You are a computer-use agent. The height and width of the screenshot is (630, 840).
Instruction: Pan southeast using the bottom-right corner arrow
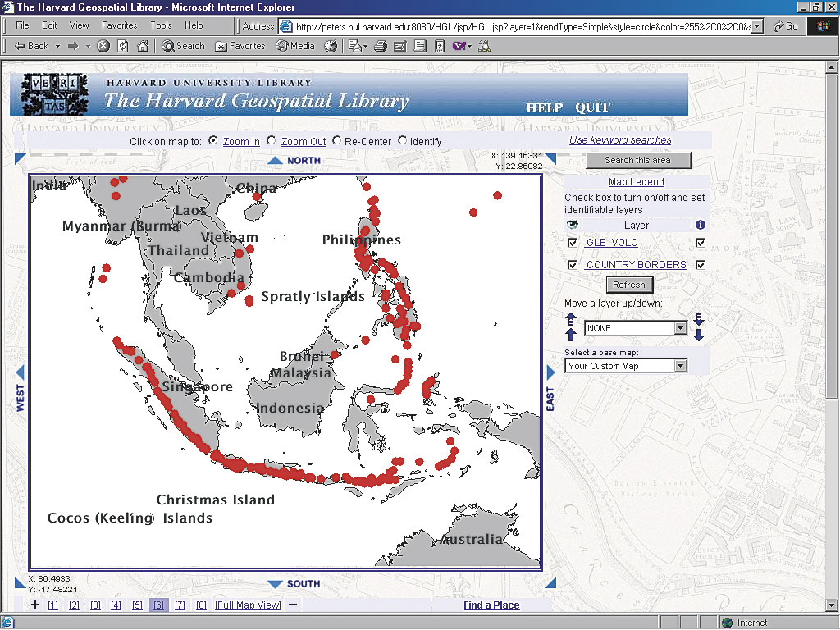click(550, 582)
